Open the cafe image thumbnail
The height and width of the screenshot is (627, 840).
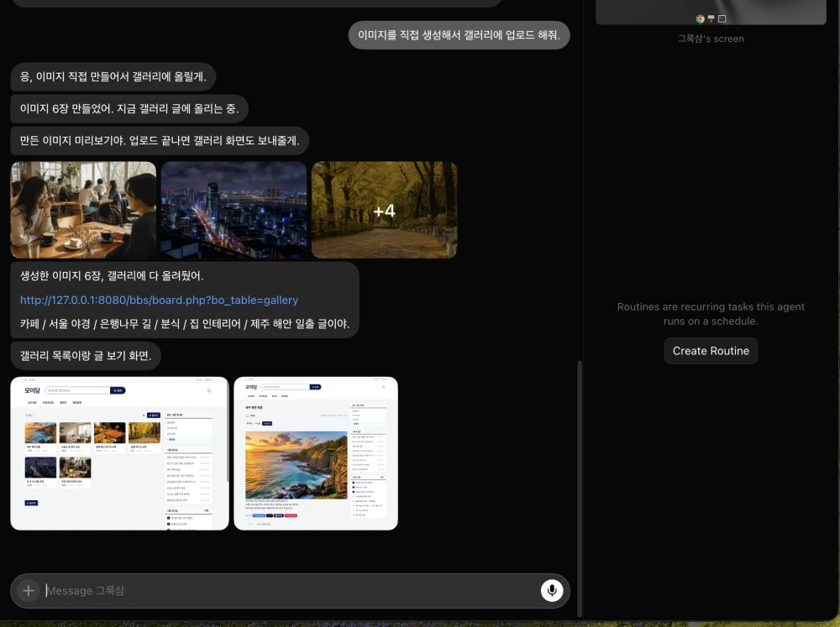pos(83,210)
